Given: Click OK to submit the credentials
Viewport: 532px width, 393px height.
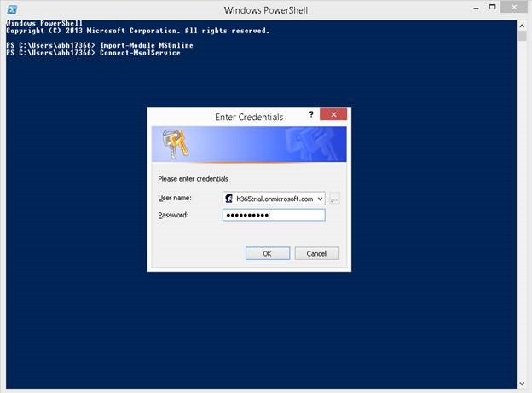Looking at the screenshot, I should tap(268, 253).
